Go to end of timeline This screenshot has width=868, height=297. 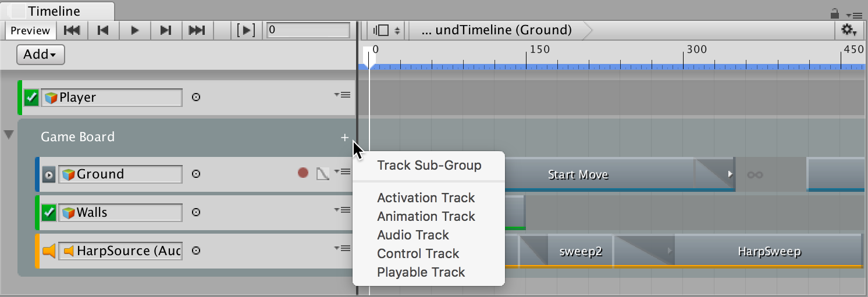(197, 30)
